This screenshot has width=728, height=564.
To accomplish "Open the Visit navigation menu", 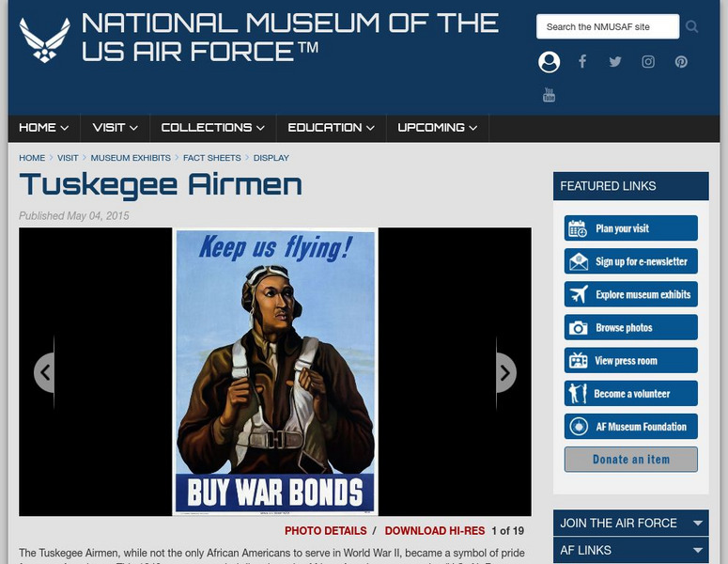I will click(116, 128).
